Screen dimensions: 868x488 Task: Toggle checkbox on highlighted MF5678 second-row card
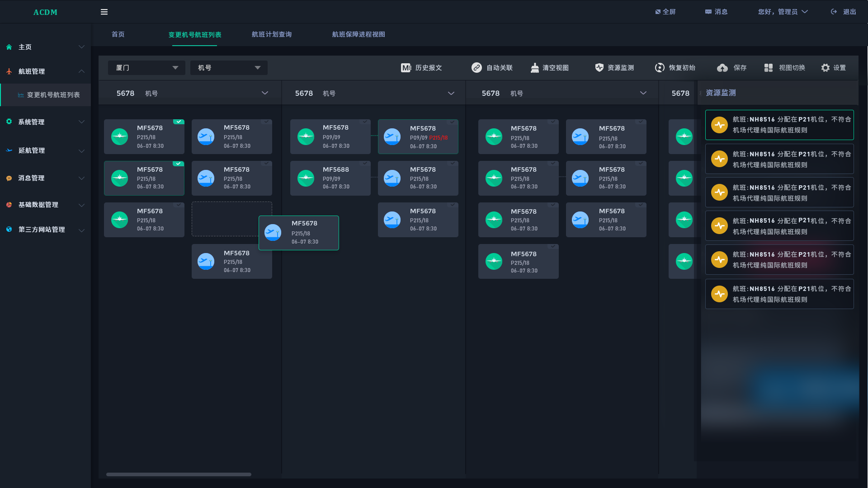(x=179, y=164)
